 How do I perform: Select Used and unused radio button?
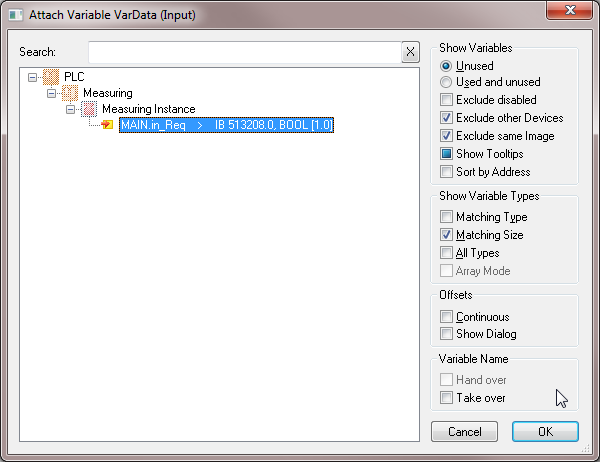click(446, 82)
